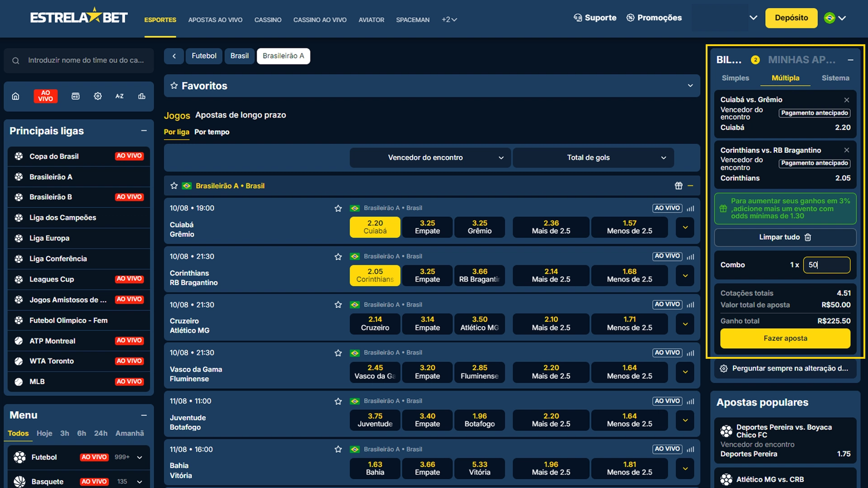Expand more markets for Vasco da Gama vs Fluminense
Screen dimensions: 868x488
[x=685, y=372]
